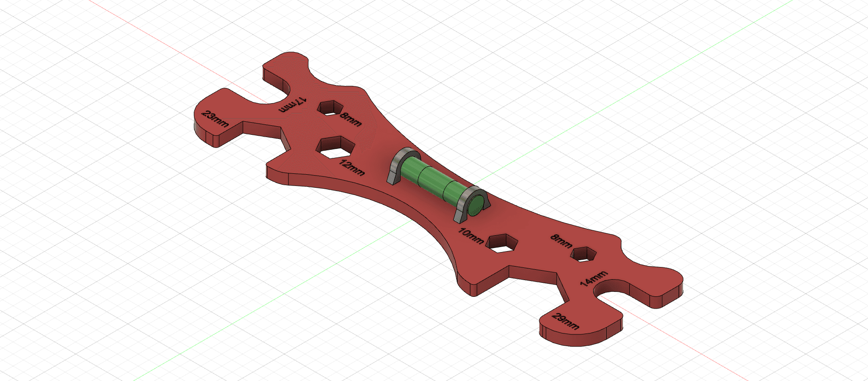The image size is (868, 381).
Task: Select the red wrench top face between the brackets
Action: tap(420, 199)
